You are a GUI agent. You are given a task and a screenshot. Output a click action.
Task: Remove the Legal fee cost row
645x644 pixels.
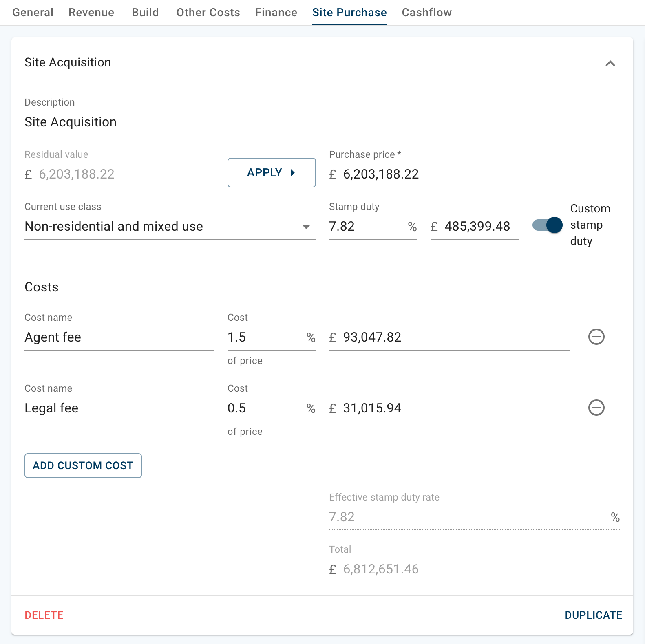point(596,408)
